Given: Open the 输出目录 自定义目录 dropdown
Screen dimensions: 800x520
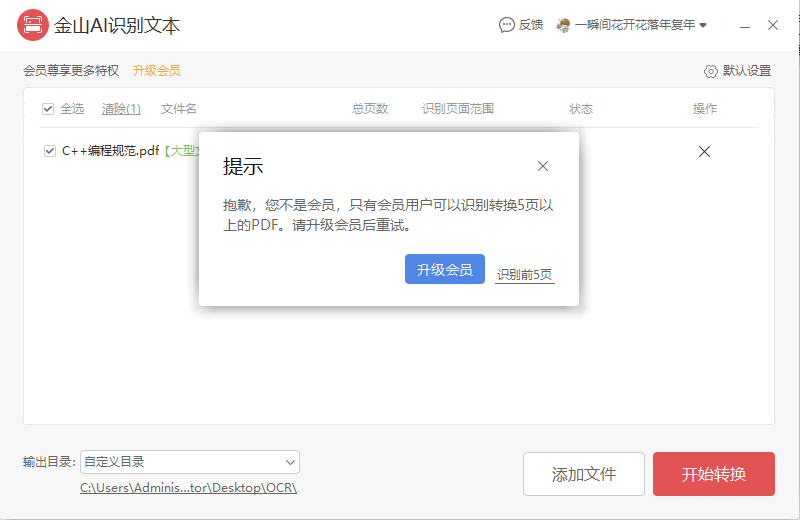Looking at the screenshot, I should pyautogui.click(x=190, y=462).
